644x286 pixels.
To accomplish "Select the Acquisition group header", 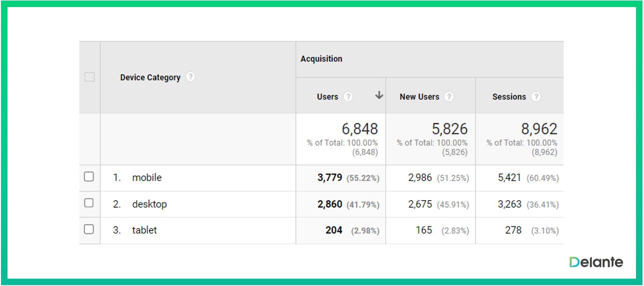I will coord(321,59).
